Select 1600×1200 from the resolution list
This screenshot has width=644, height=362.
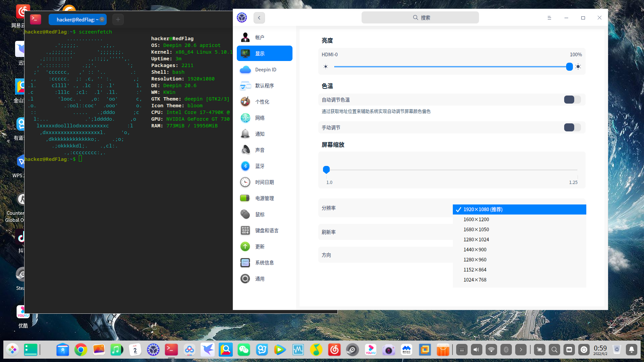pos(476,219)
